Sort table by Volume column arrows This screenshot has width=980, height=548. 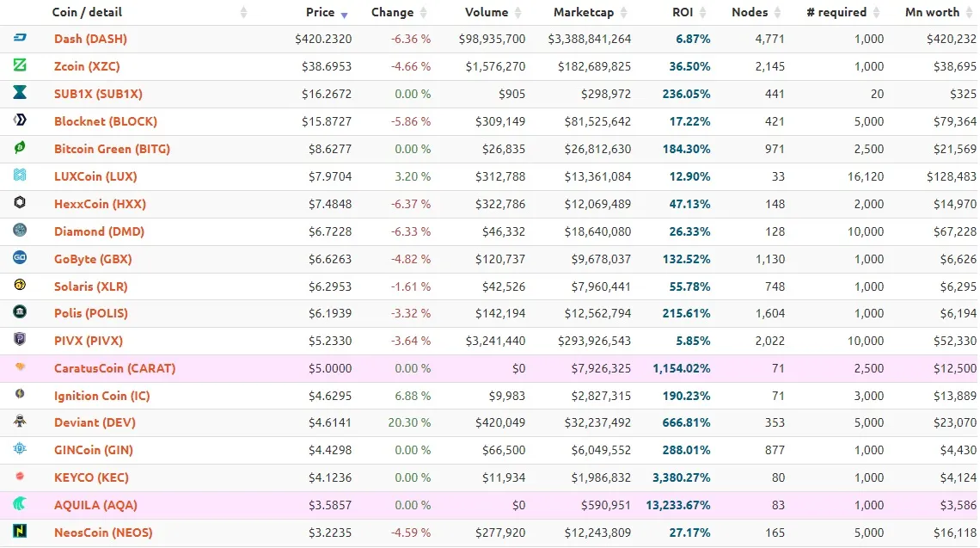[x=518, y=13]
